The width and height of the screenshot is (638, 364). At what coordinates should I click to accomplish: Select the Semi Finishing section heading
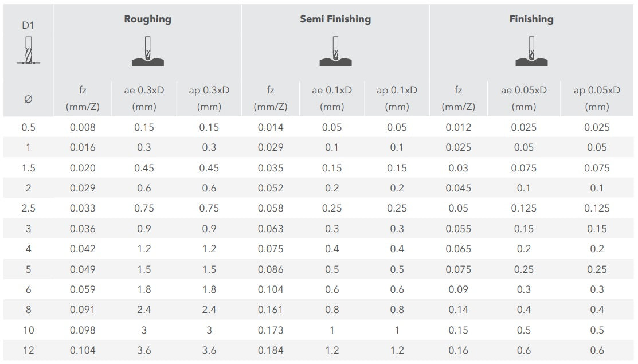point(335,19)
